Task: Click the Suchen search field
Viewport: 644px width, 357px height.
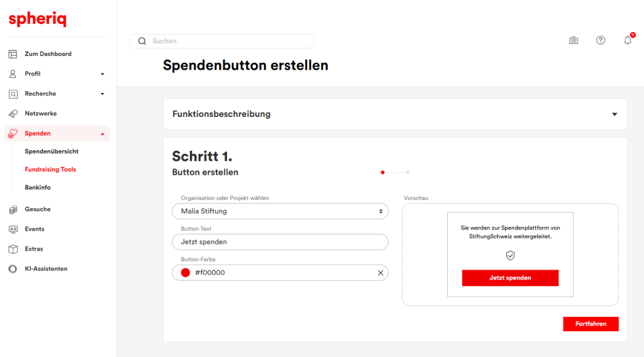Action: pyautogui.click(x=226, y=41)
